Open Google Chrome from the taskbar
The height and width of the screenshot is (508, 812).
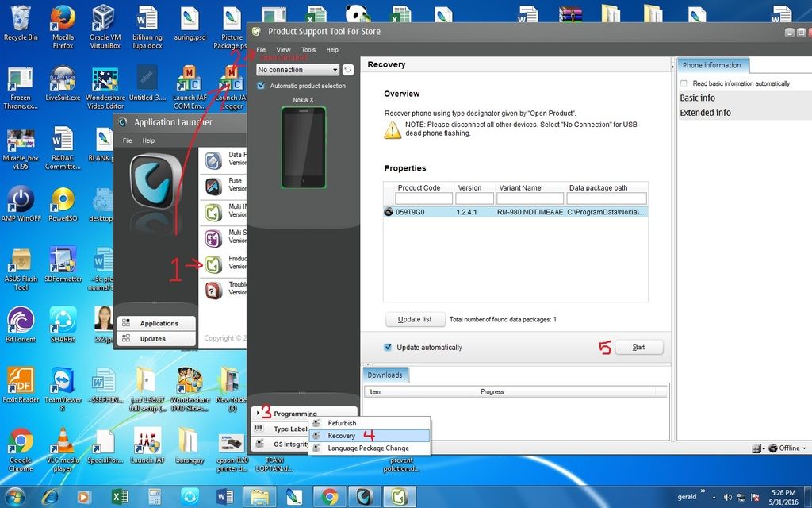[x=329, y=496]
